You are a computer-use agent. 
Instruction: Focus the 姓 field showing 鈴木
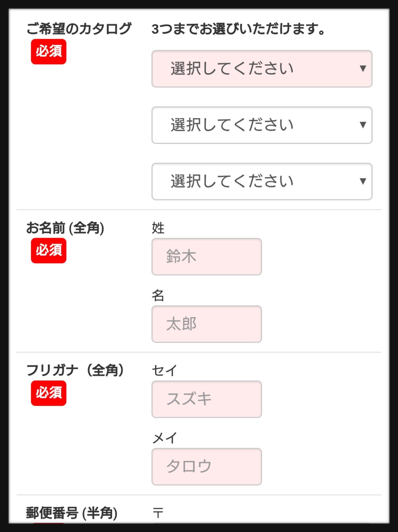tap(206, 257)
